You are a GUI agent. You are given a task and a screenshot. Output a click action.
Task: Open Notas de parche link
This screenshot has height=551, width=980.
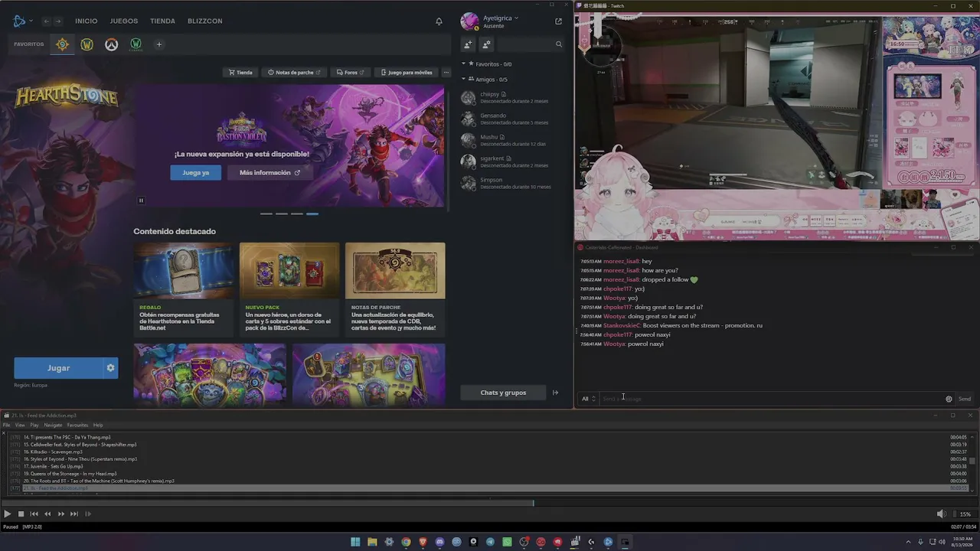point(294,73)
